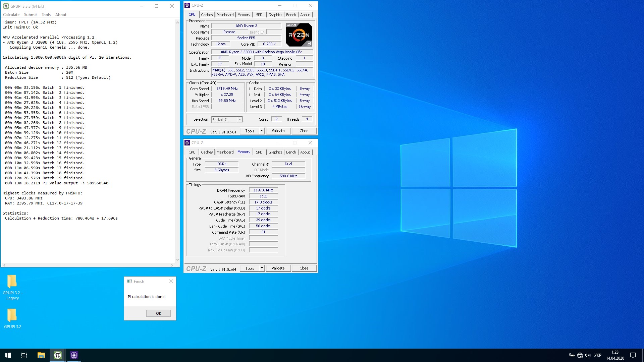The image size is (644, 362).
Task: Open the volume tray icon
Action: pyautogui.click(x=588, y=355)
